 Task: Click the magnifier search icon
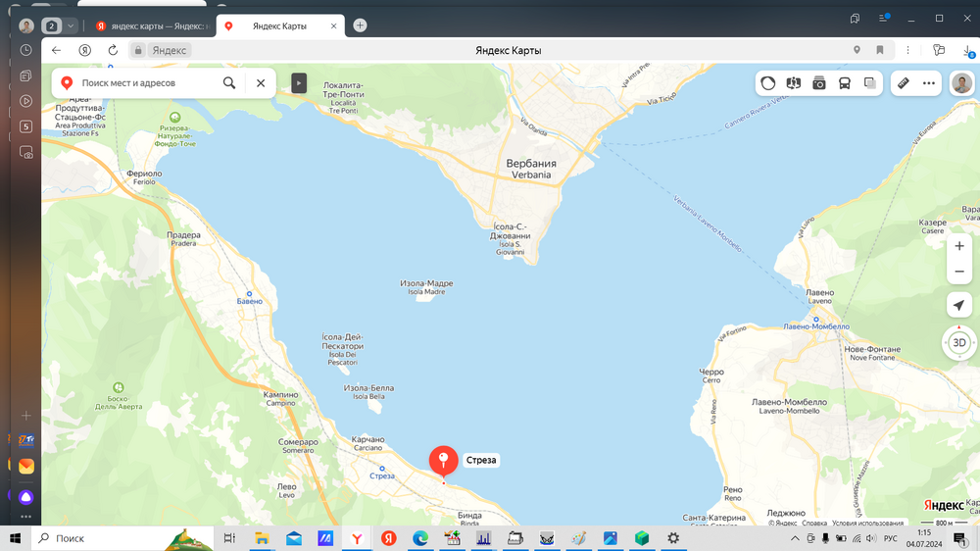(x=229, y=82)
